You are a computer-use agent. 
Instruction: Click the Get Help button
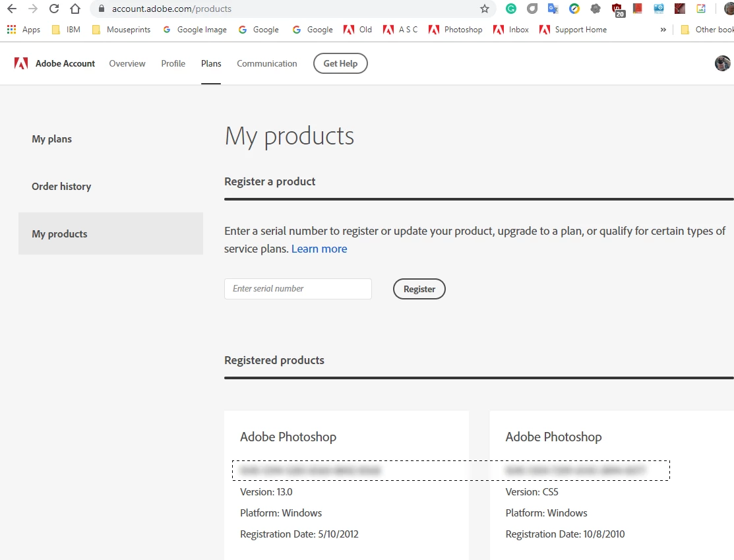click(340, 63)
